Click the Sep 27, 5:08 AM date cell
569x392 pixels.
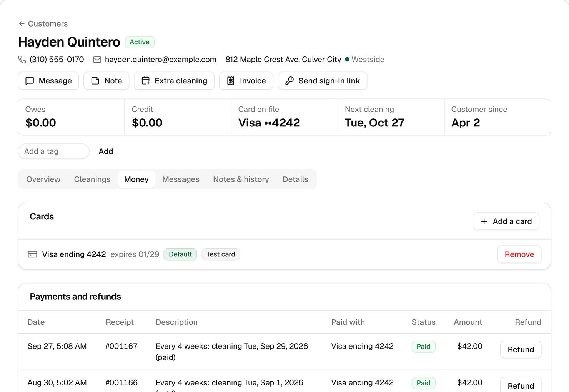[x=57, y=346]
